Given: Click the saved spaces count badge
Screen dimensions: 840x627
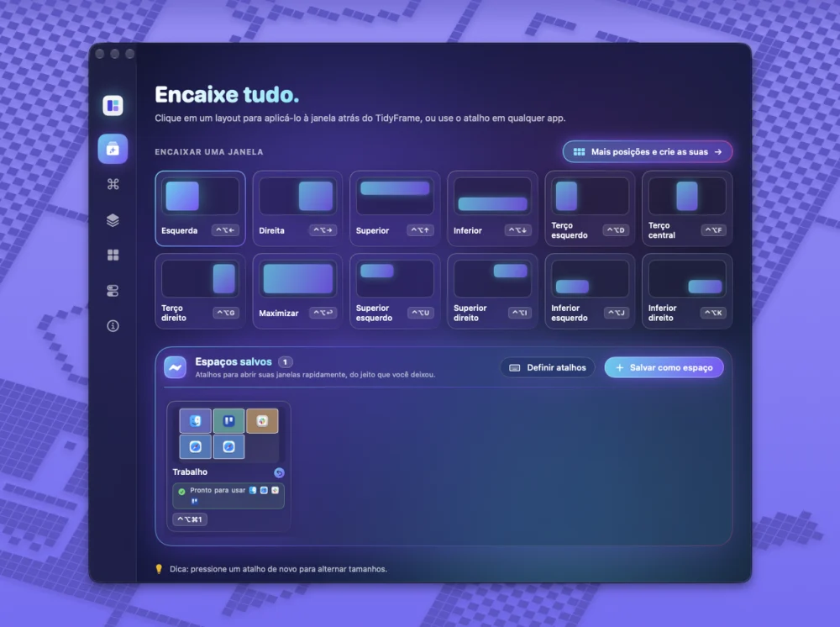Looking at the screenshot, I should click(x=285, y=362).
